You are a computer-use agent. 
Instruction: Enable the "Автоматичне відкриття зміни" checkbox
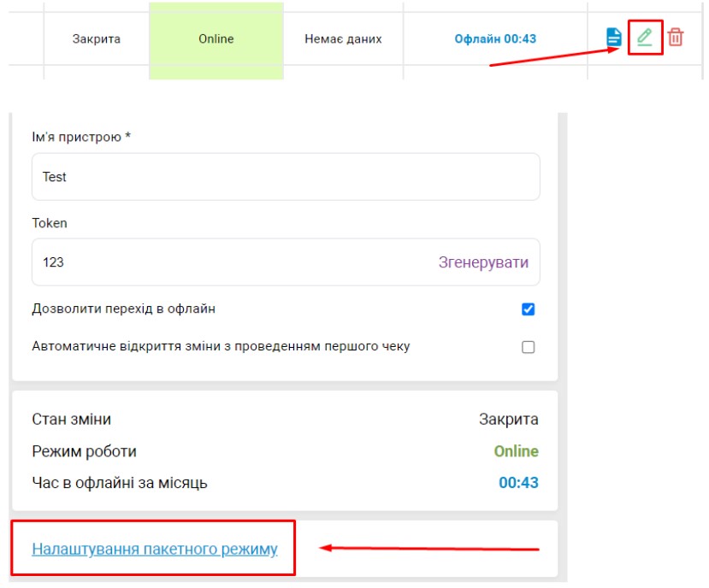[528, 347]
